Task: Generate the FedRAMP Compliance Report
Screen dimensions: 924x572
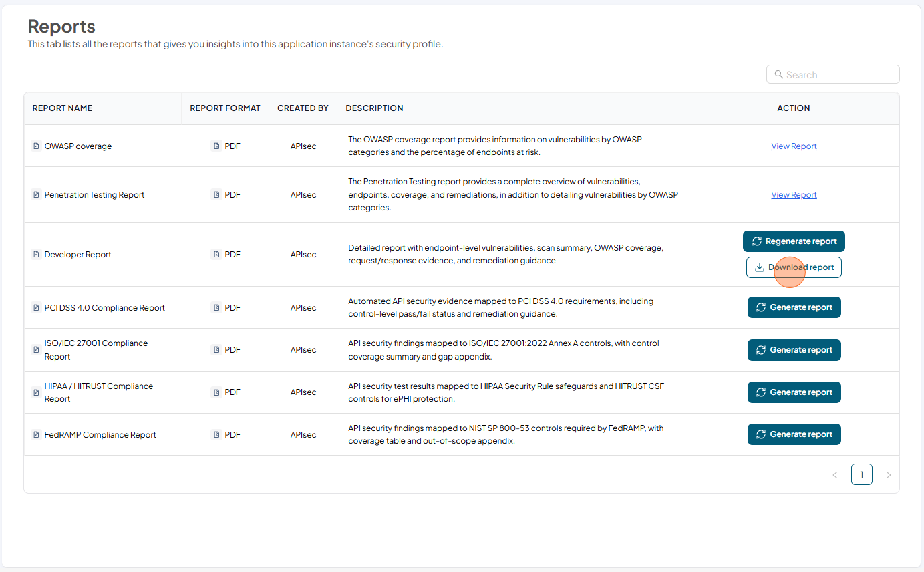Action: pos(794,434)
